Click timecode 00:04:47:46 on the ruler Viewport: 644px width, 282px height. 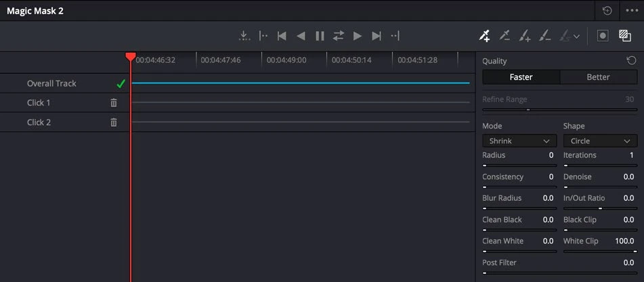(221, 60)
